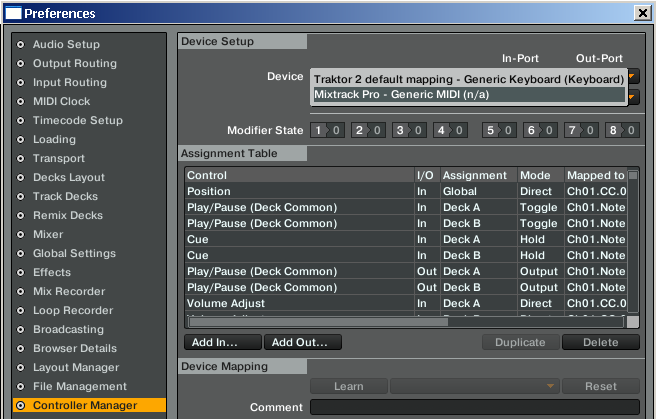Select Input Routing in sidebar
656x419 pixels.
[69, 82]
